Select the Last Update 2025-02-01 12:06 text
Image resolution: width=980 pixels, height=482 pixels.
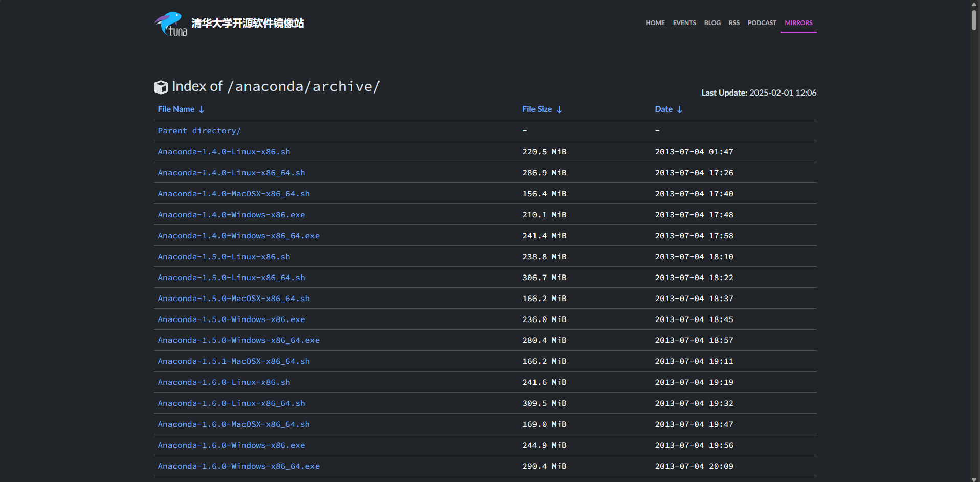click(x=759, y=93)
